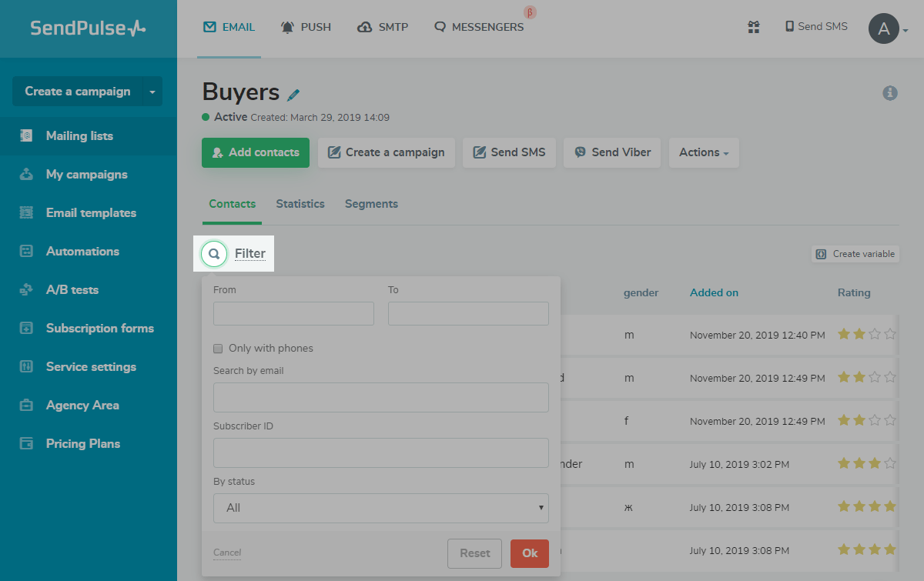
Task: Switch to the Segments tab
Action: tap(371, 204)
